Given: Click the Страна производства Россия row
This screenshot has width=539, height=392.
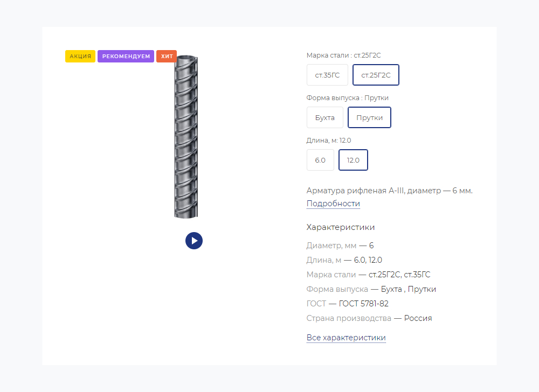Looking at the screenshot, I should [369, 318].
